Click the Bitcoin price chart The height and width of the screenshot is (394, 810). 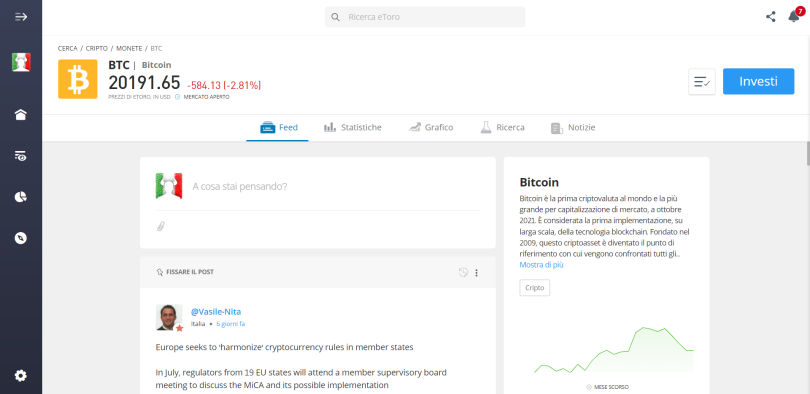click(x=614, y=350)
